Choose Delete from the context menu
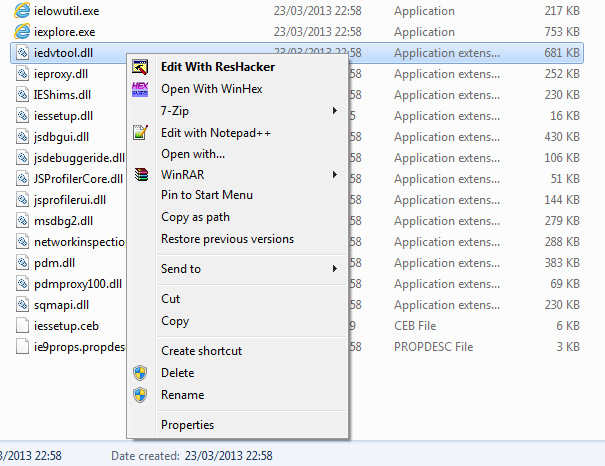 238,373
